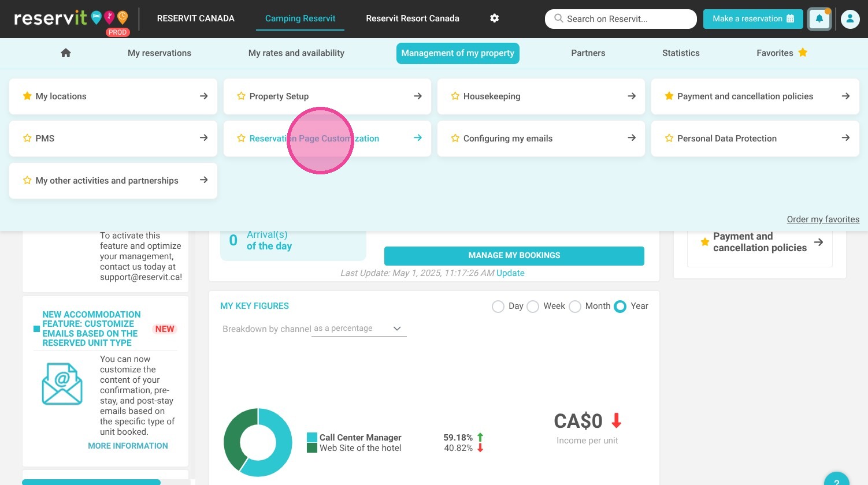Viewport: 868px width, 485px height.
Task: Click the arrow on Configuring my emails card
Action: pos(631,138)
